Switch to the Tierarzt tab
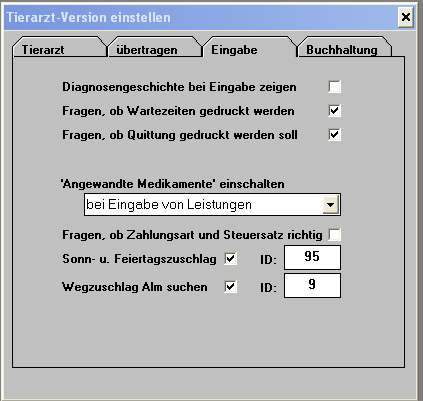Image resolution: width=423 pixels, height=401 pixels. (x=60, y=49)
